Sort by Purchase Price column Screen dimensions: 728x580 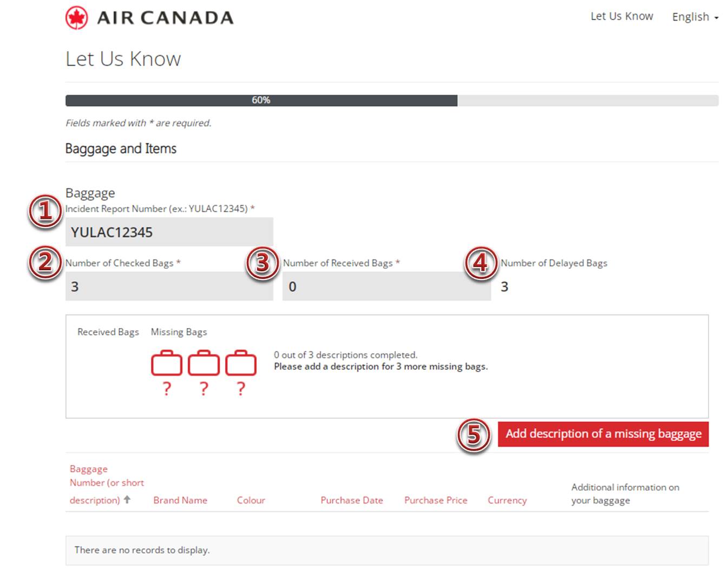436,500
